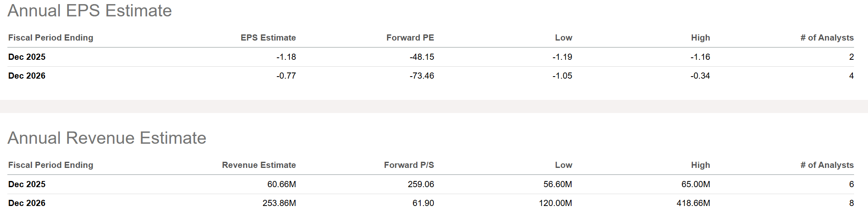Click Fiscal Period Ending header in EPS table
Viewport: 868px width, 224px height.
(51, 38)
